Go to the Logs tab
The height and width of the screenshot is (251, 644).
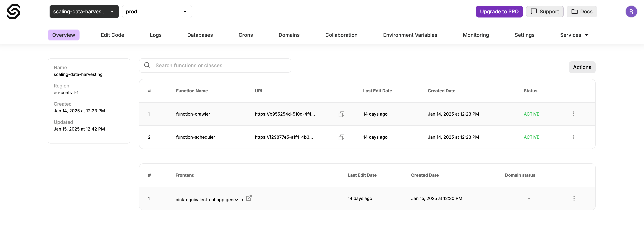[x=155, y=35]
